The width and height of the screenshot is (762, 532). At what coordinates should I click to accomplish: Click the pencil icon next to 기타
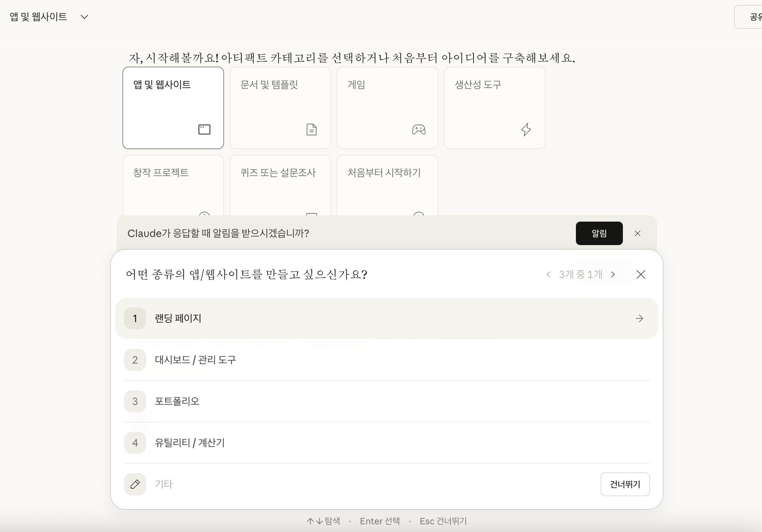[135, 484]
